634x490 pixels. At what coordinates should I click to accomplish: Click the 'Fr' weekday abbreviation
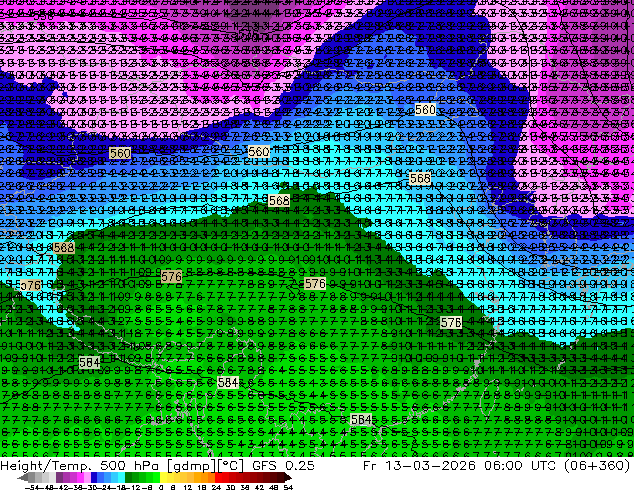370,466
